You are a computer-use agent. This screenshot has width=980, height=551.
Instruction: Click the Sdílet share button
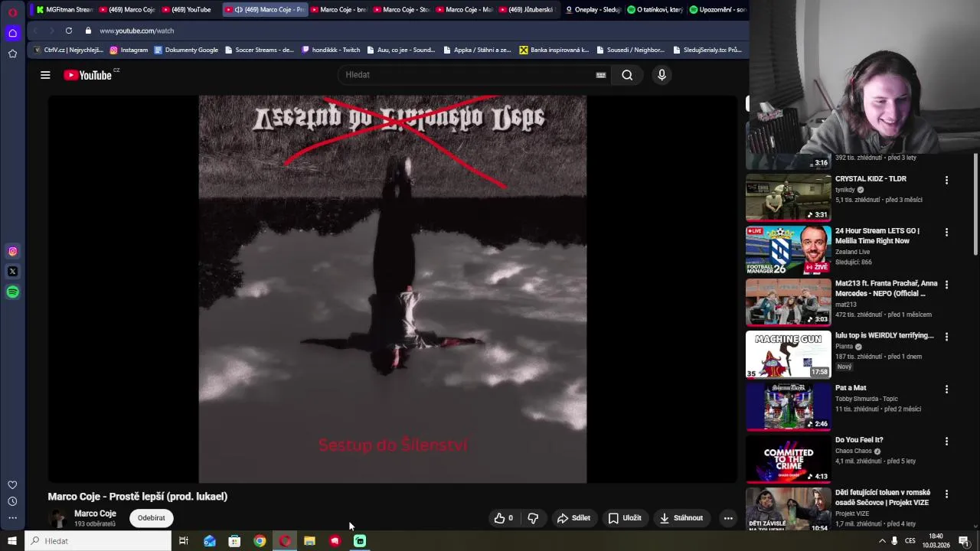[573, 518]
